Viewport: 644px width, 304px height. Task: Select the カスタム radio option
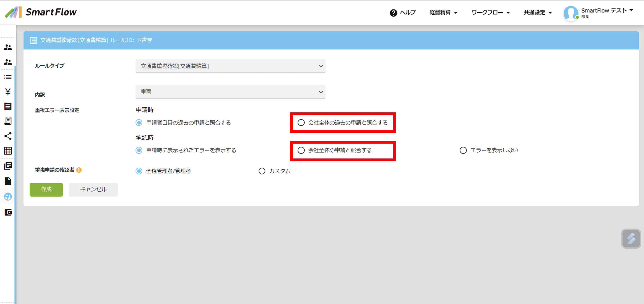click(262, 171)
